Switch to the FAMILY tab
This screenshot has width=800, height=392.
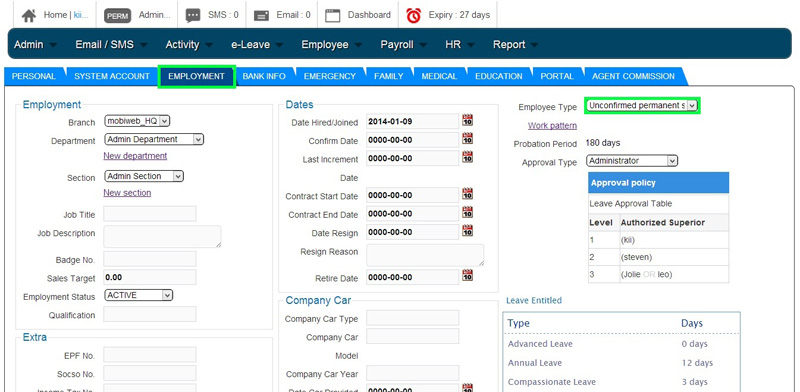pyautogui.click(x=388, y=76)
